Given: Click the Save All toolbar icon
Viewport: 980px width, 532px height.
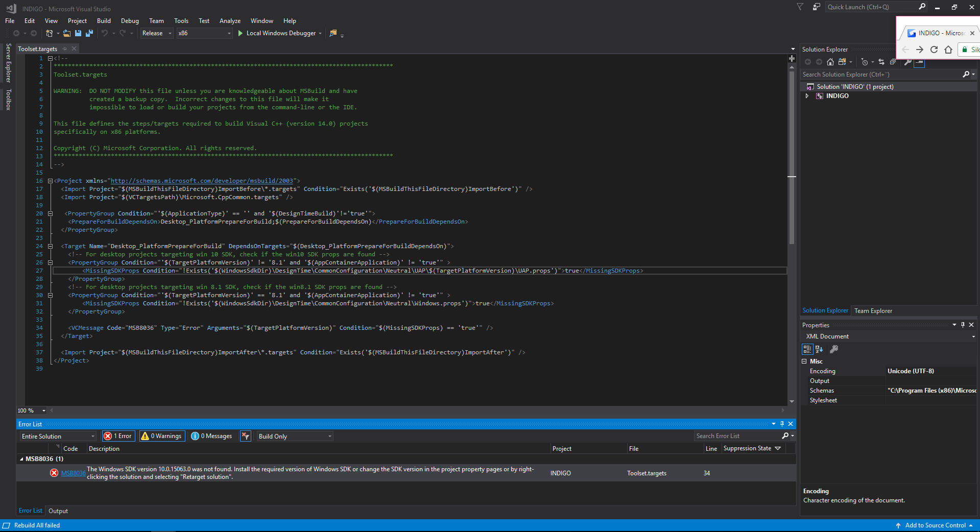Looking at the screenshot, I should [89, 33].
